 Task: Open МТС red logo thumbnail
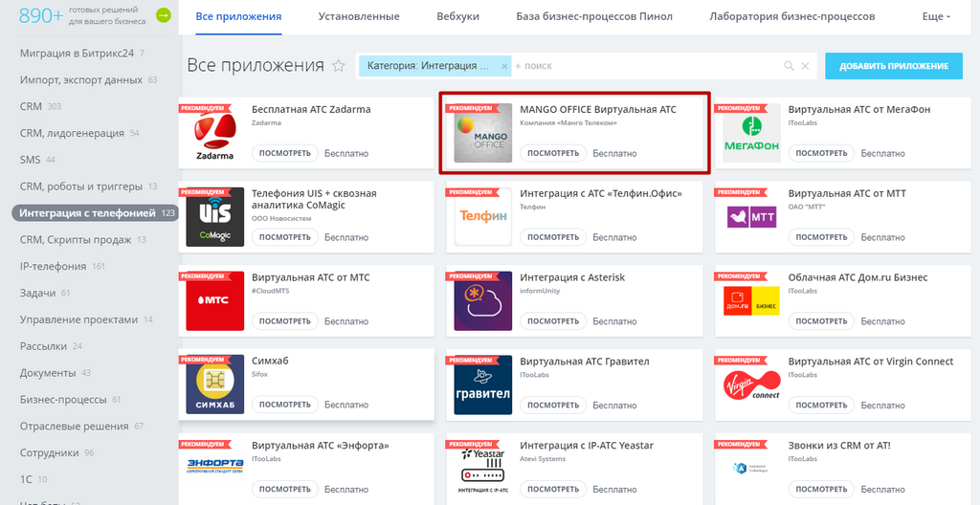coord(214,300)
